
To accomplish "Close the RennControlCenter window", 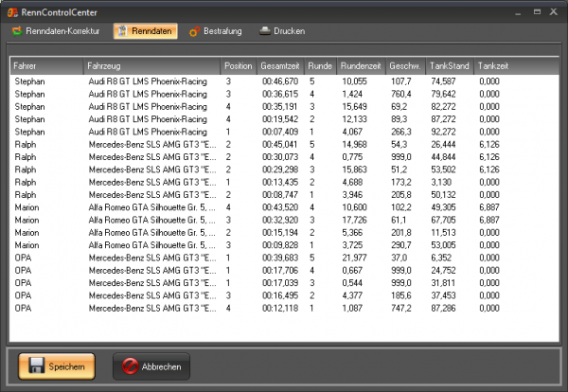I will 554,12.
